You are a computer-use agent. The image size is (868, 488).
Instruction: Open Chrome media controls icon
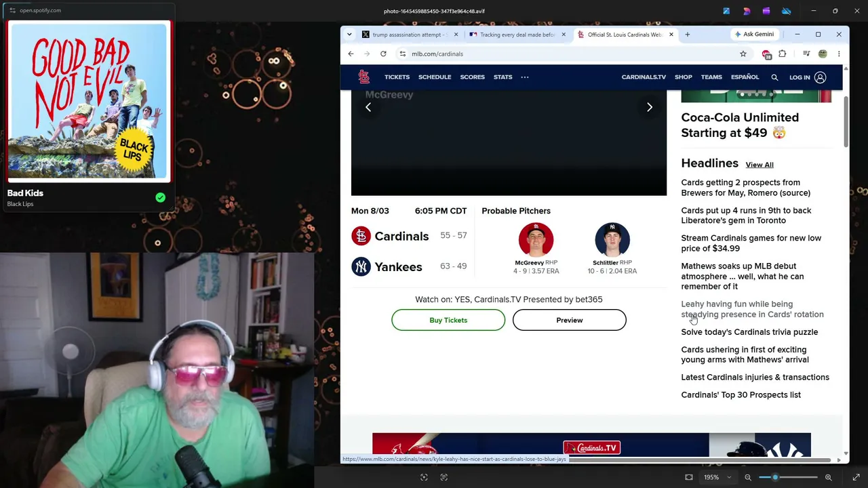coord(806,54)
